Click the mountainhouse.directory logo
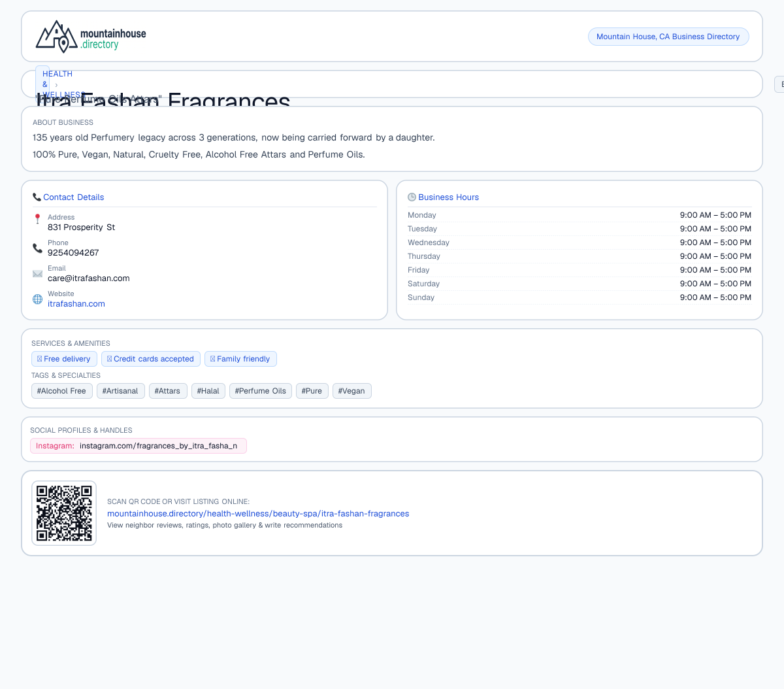The width and height of the screenshot is (784, 689). click(91, 37)
